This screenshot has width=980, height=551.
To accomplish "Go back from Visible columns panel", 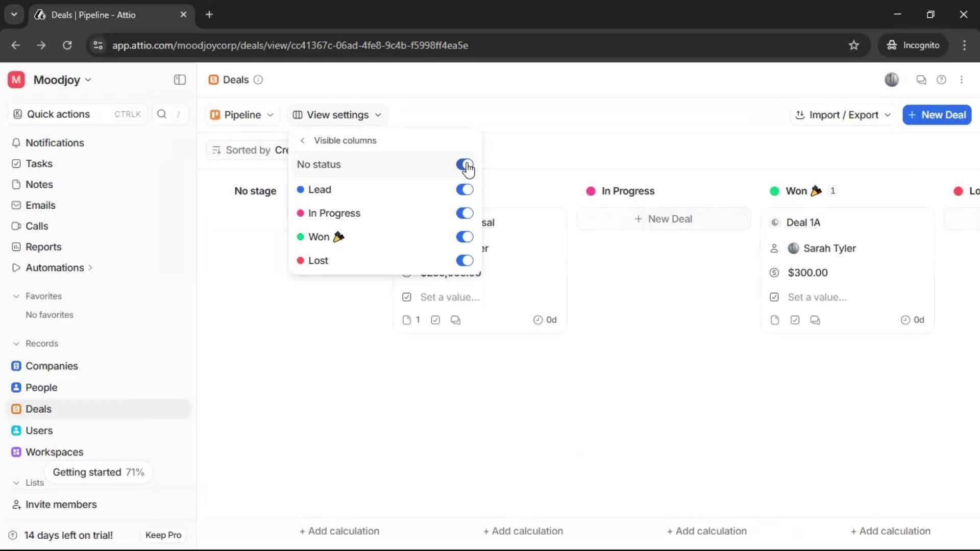I will click(x=302, y=140).
